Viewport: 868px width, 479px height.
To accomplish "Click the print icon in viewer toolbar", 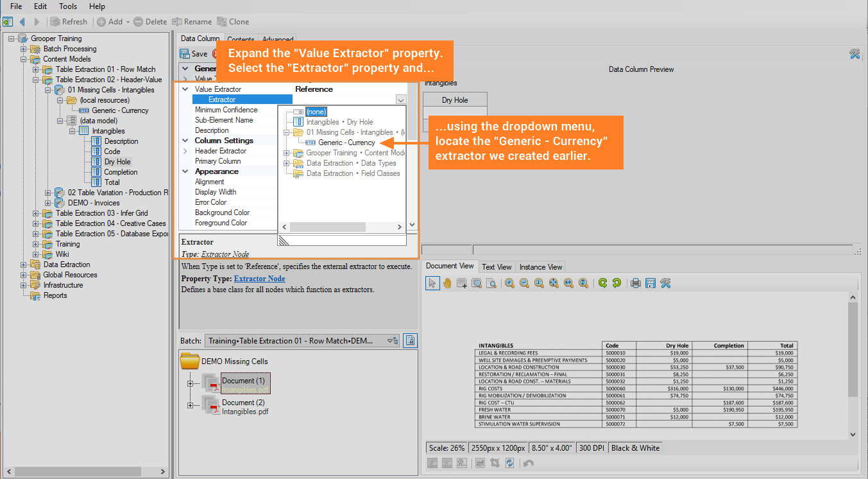I will [636, 283].
